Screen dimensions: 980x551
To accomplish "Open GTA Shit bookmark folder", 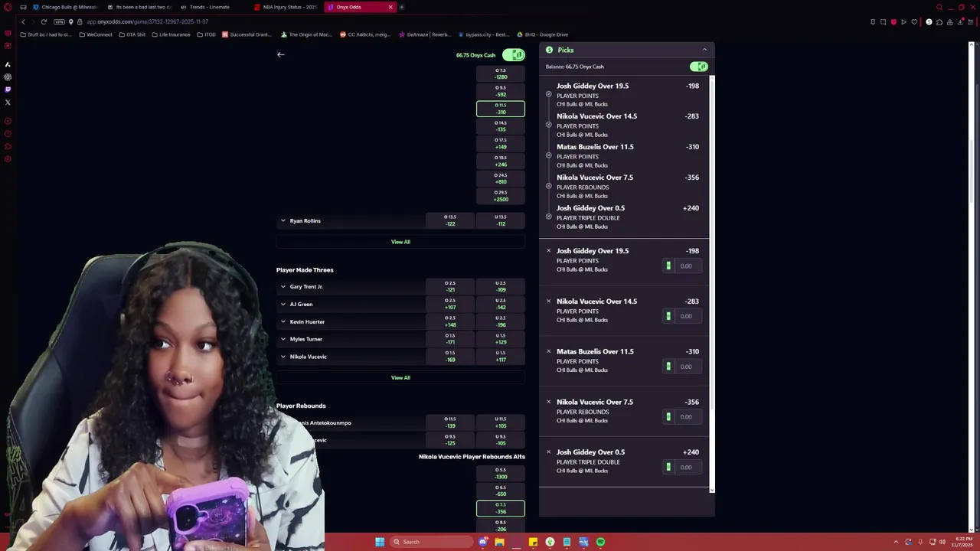I will 132,34.
